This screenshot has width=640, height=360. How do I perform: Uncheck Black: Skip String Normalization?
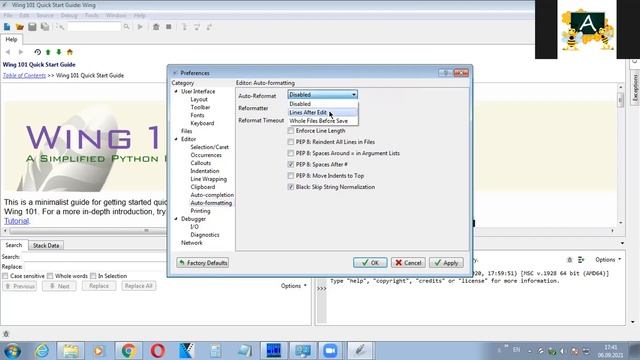click(x=291, y=187)
